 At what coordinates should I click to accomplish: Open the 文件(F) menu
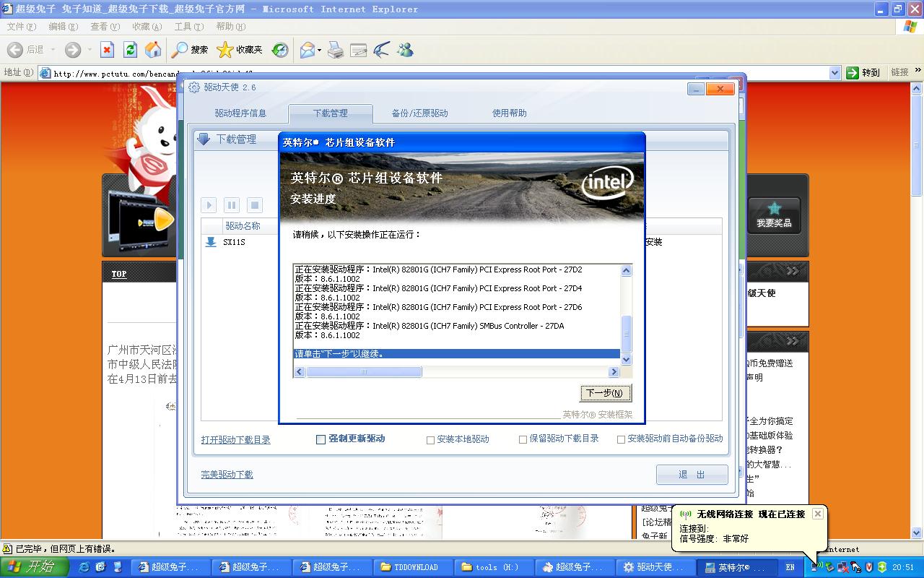pyautogui.click(x=21, y=27)
